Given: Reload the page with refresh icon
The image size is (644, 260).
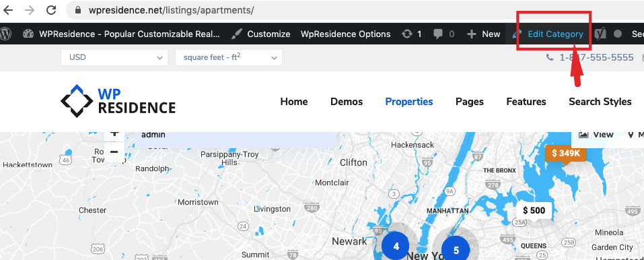Looking at the screenshot, I should click(51, 10).
